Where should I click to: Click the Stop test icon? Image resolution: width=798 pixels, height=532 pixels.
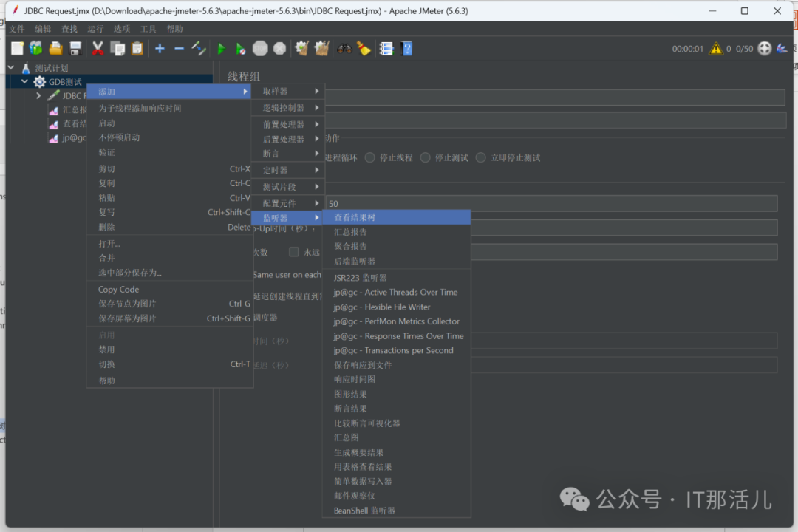(260, 48)
